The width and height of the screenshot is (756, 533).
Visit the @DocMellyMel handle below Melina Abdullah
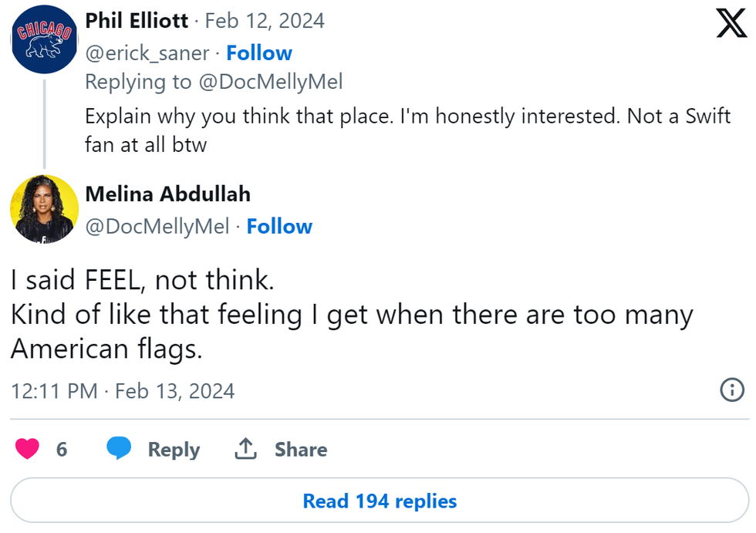click(157, 227)
